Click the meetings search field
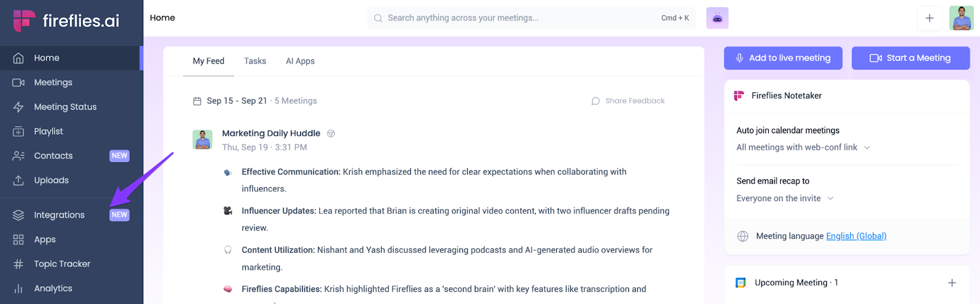The height and width of the screenshot is (304, 980). coord(521,18)
